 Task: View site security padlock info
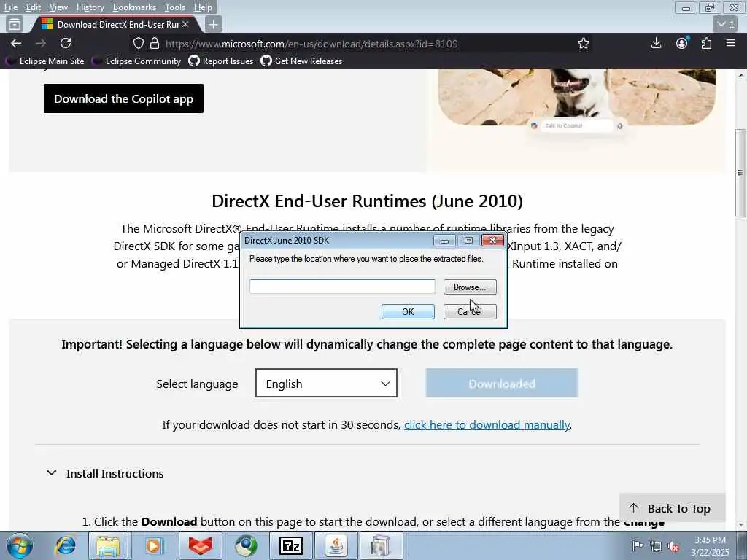155,44
